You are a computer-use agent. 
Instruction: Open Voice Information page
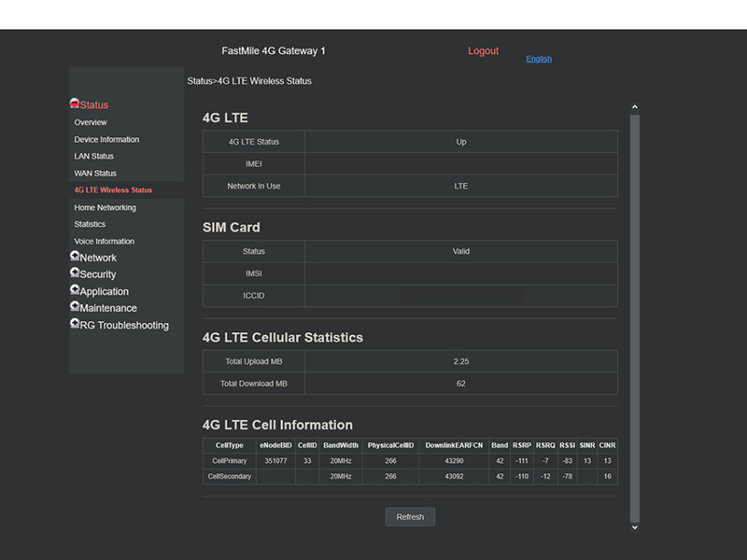pyautogui.click(x=105, y=242)
